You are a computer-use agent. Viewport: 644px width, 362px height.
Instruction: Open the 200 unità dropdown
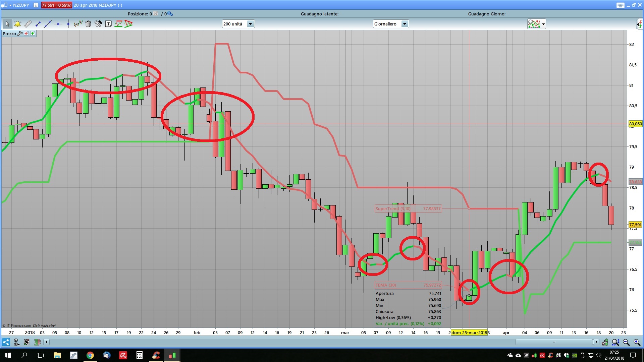250,24
